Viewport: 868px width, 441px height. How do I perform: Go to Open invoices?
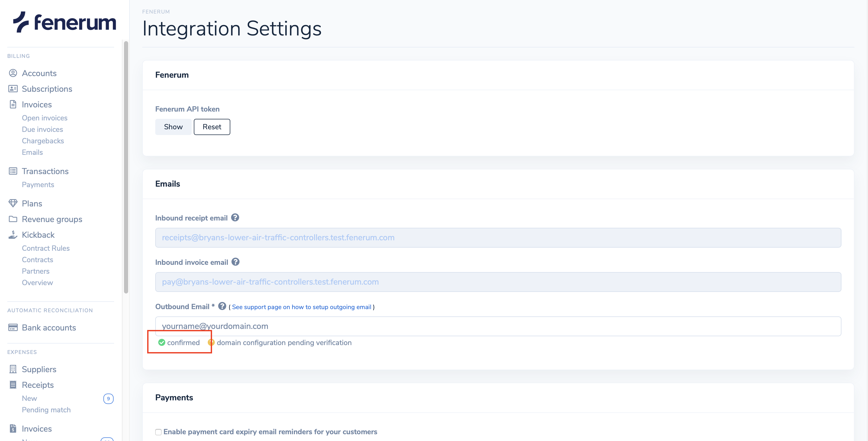(45, 118)
